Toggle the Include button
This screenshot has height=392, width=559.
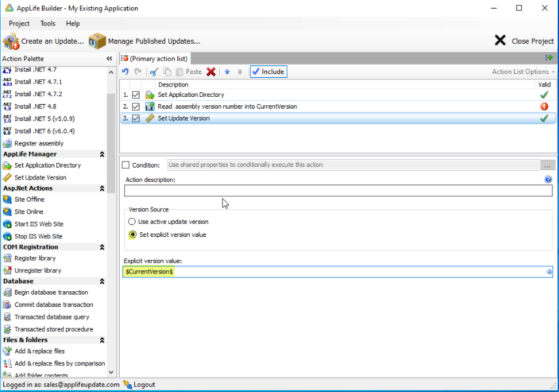point(268,71)
